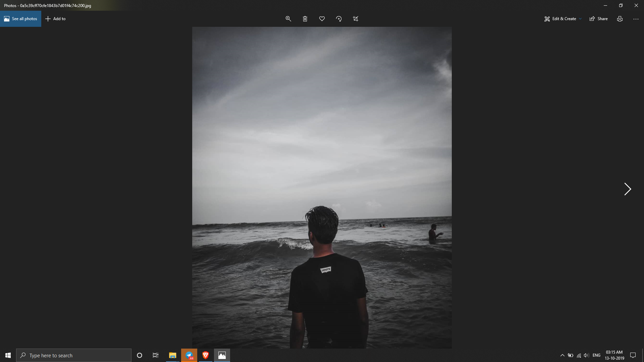
Task: Open the See more menu
Action: point(636,18)
